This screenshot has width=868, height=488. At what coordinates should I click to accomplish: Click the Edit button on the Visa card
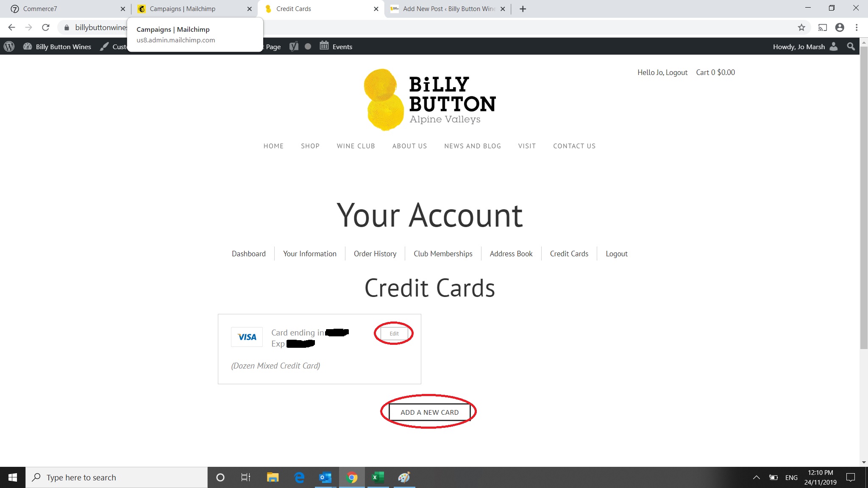click(394, 333)
